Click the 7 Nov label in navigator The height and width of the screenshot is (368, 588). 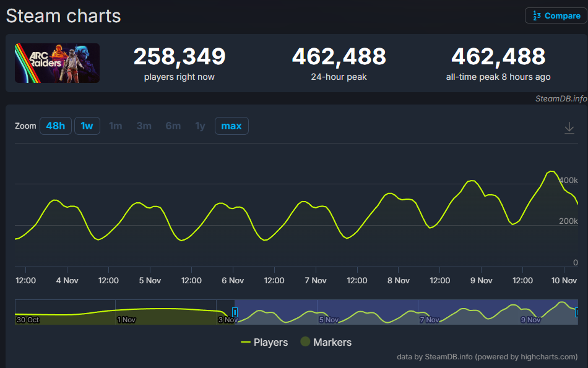[x=430, y=320]
